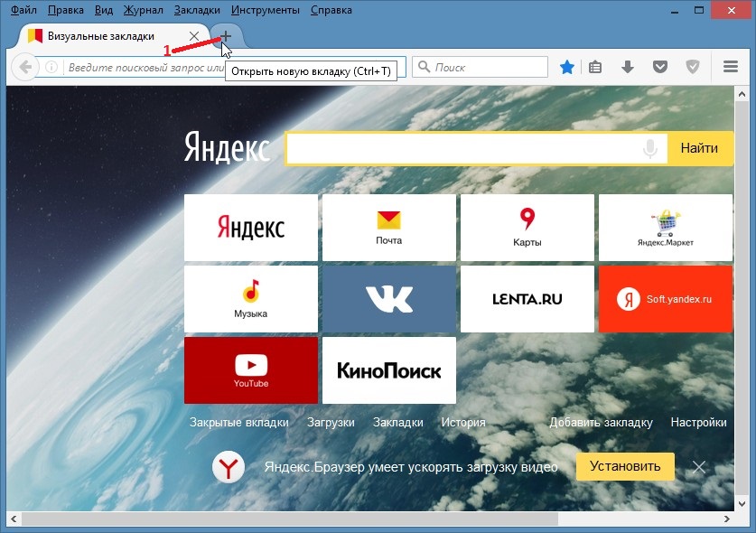Click the Установить button
Screen dimensions: 756x533
click(x=625, y=466)
